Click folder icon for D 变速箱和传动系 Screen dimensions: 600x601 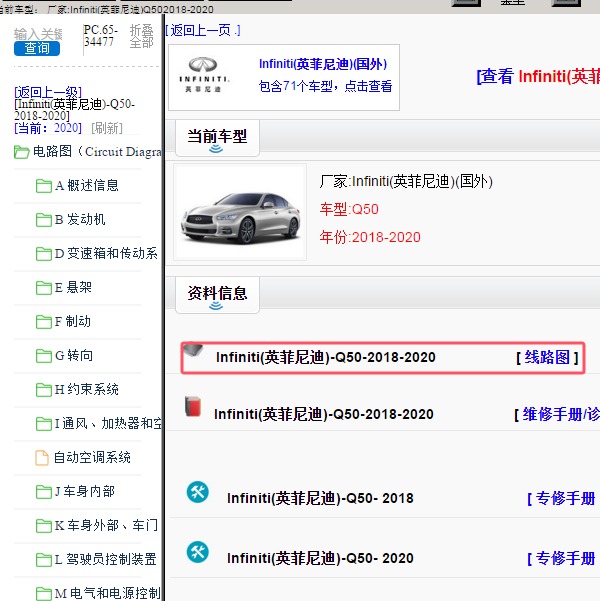(44, 254)
